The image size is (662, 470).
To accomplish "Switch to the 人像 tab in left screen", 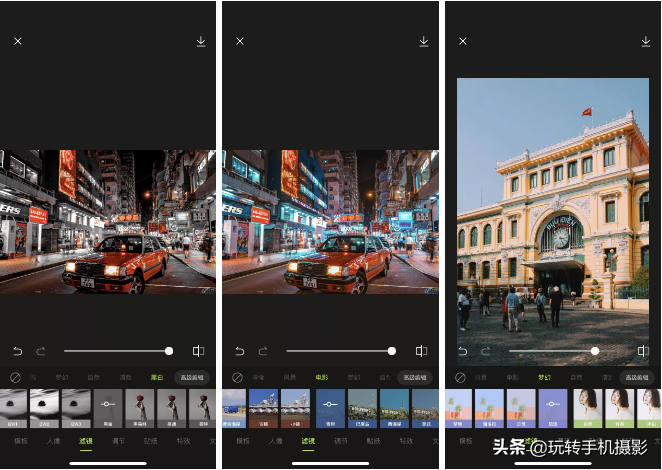I will [x=52, y=441].
